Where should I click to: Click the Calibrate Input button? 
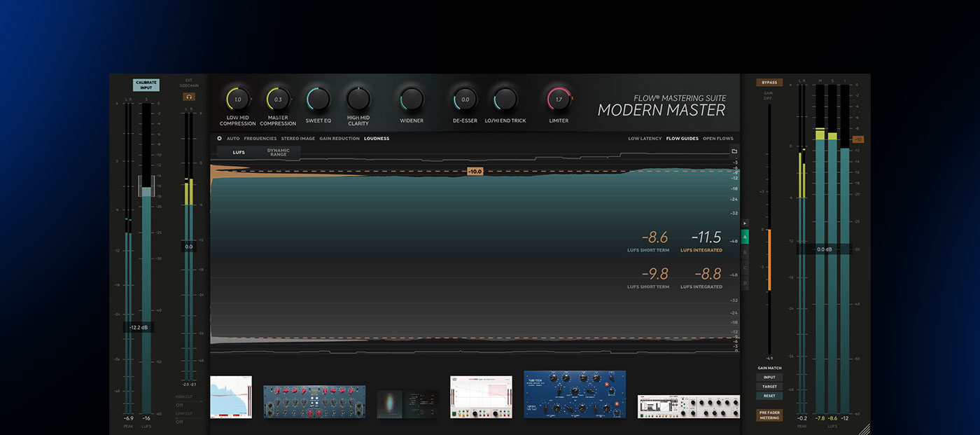(x=146, y=85)
